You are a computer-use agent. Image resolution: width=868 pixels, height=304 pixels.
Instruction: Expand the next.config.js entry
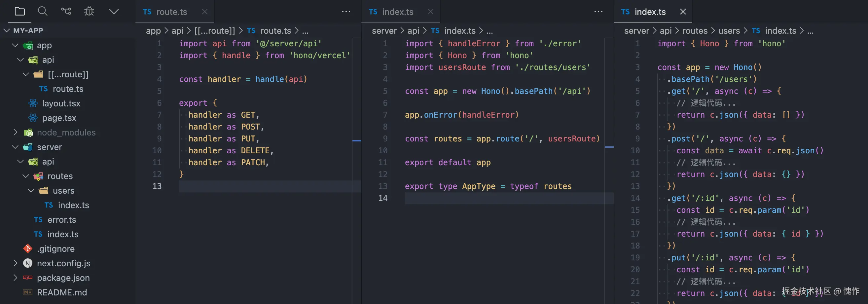click(x=15, y=263)
